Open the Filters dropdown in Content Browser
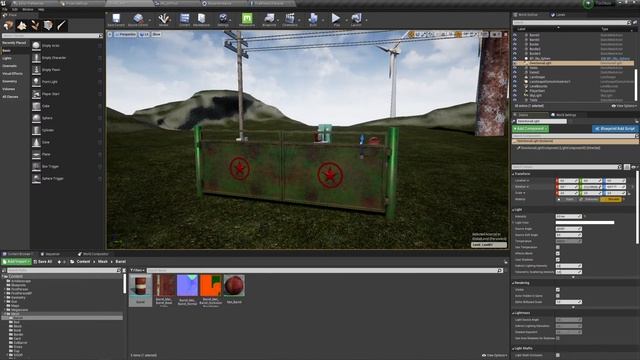640x360 pixels. pos(137,270)
